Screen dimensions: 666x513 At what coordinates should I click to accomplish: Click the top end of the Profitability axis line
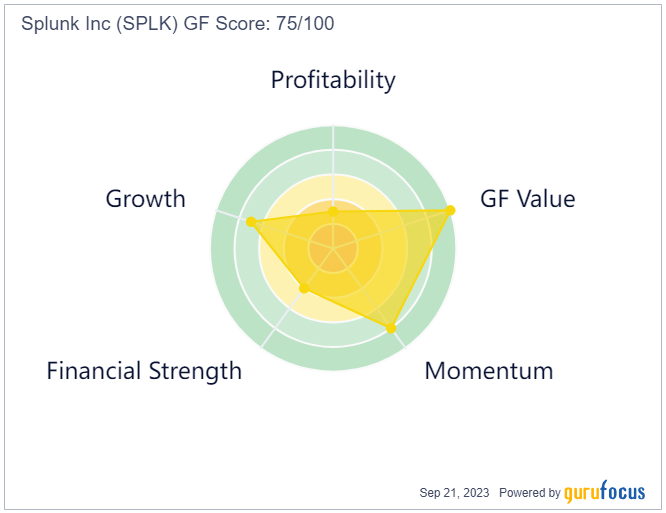[x=333, y=128]
